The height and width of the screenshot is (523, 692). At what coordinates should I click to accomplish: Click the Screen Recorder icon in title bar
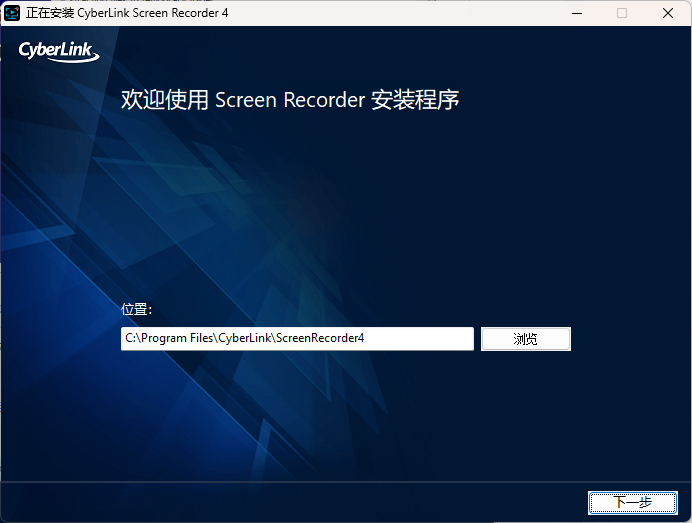coord(12,13)
